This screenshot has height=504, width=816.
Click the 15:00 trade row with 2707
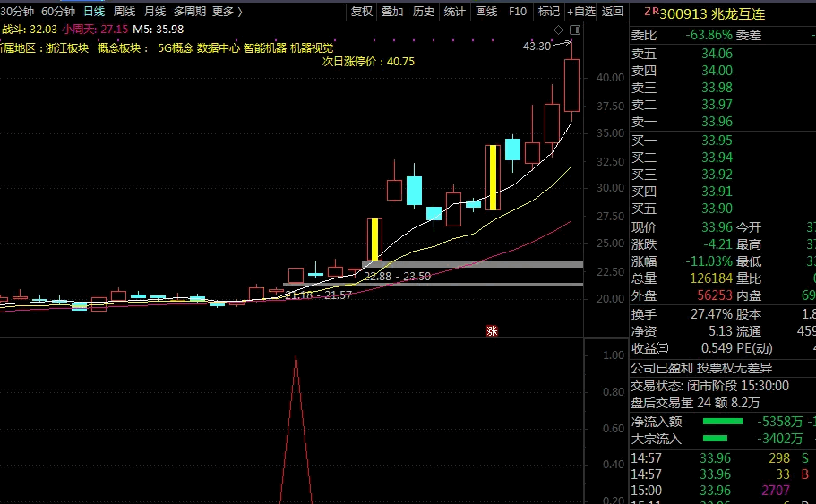721,491
